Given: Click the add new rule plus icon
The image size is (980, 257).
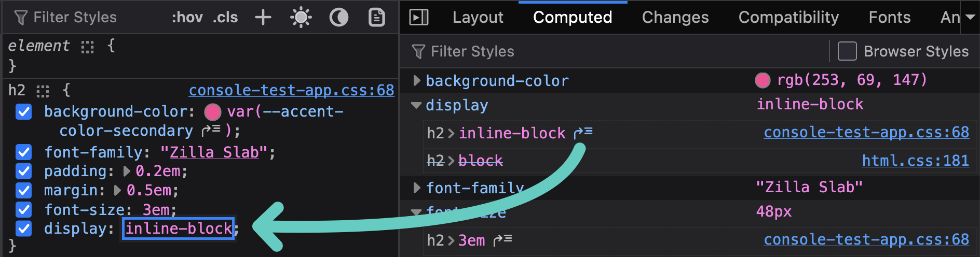Looking at the screenshot, I should click(x=263, y=18).
